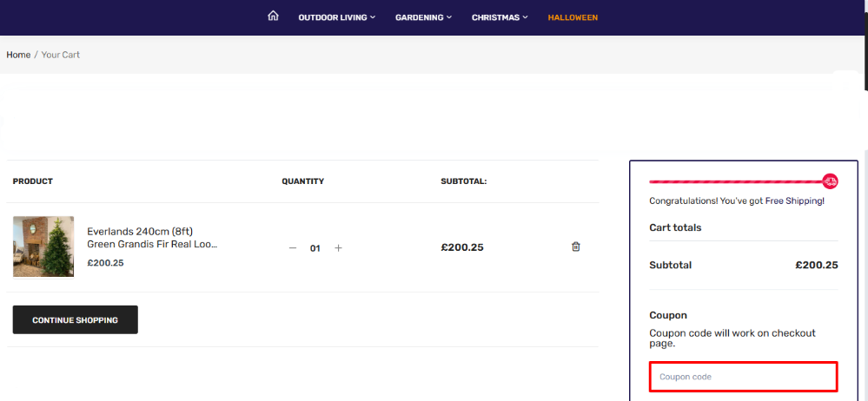Open the Everlands 240cm tree product link
The height and width of the screenshot is (401, 868).
pos(152,238)
